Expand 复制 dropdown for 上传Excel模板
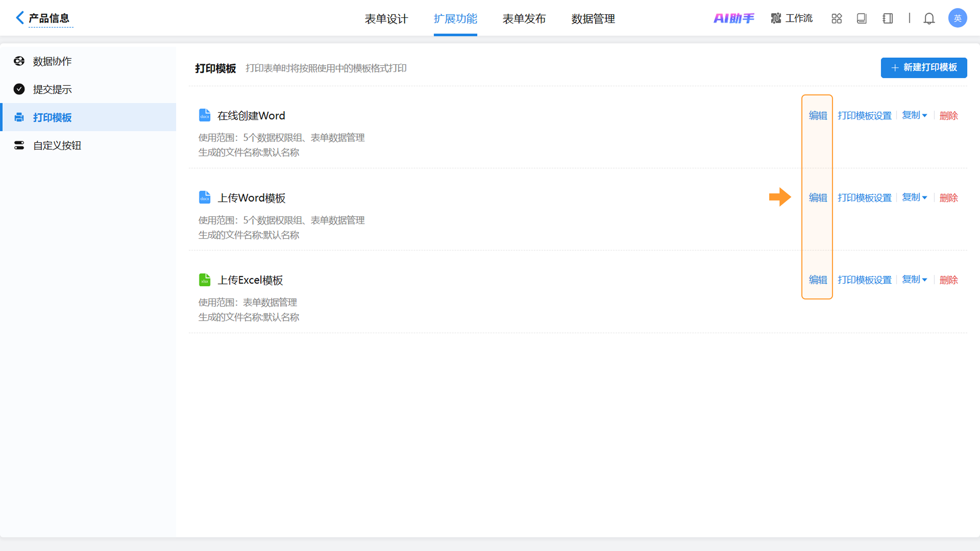The image size is (980, 551). pos(914,280)
